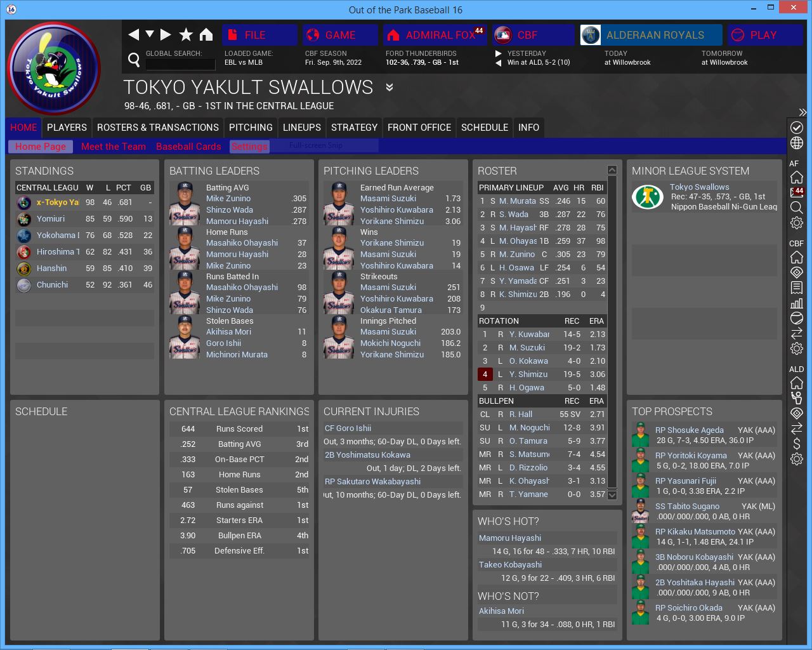Viewport: 812px width, 650px height.
Task: Click the home icon in the top navigation bar
Action: coord(206,35)
